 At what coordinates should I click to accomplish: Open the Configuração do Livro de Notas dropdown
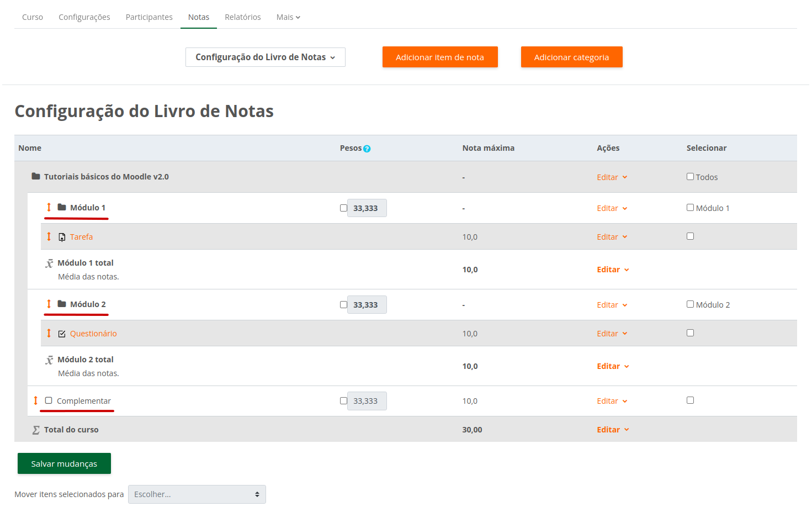tap(266, 57)
